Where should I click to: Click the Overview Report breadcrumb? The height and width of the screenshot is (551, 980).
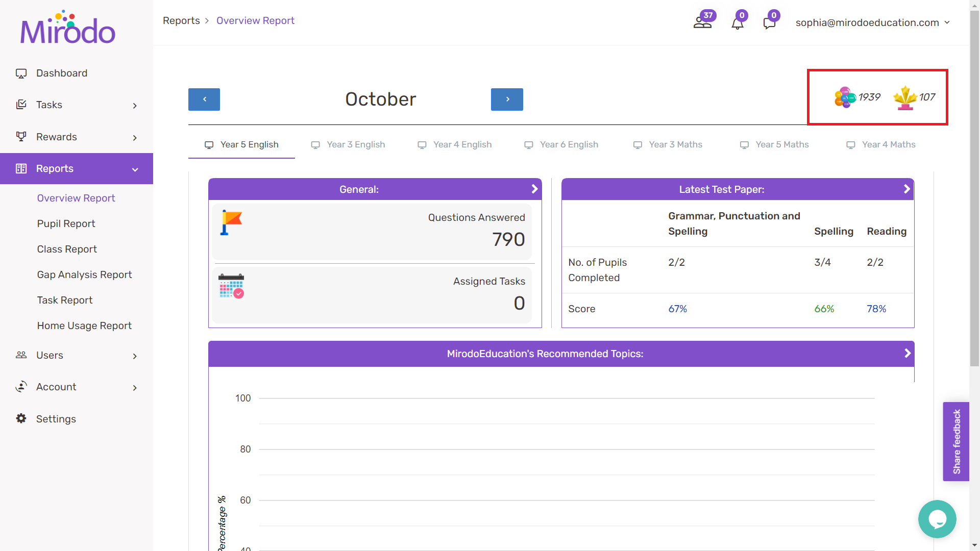255,20
